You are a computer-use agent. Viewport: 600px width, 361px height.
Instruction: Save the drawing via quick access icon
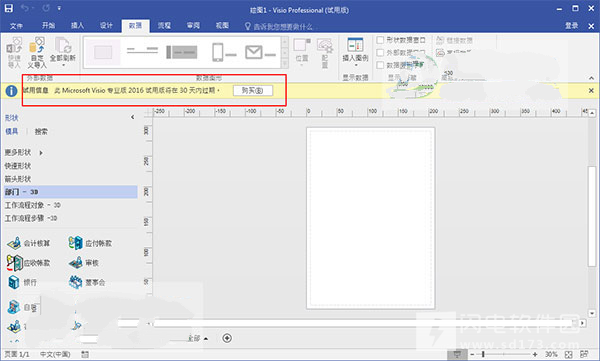click(8, 8)
